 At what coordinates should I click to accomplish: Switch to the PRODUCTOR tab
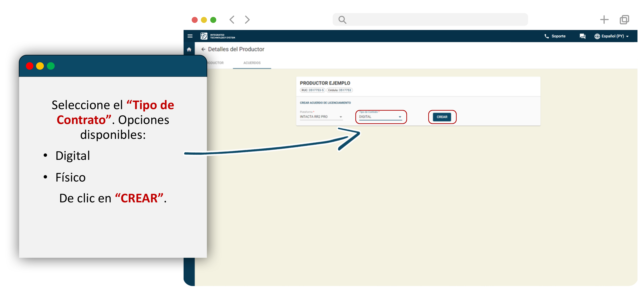(216, 63)
